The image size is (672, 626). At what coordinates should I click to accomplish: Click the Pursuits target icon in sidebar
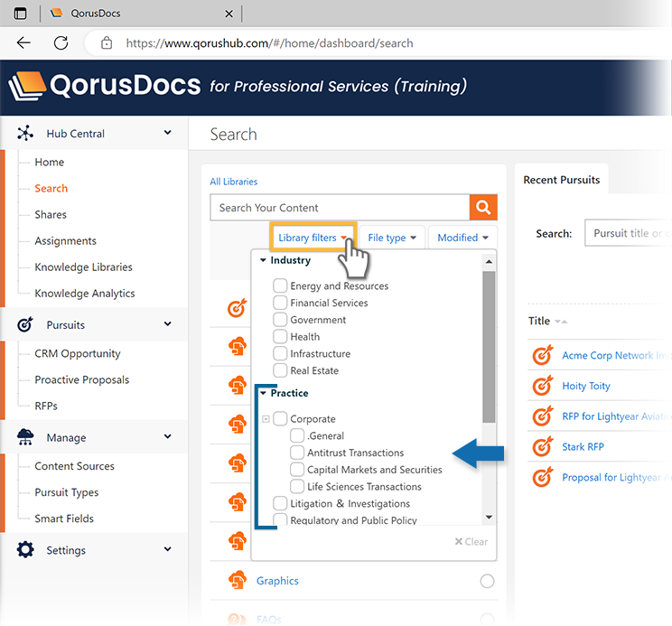pyautogui.click(x=25, y=324)
